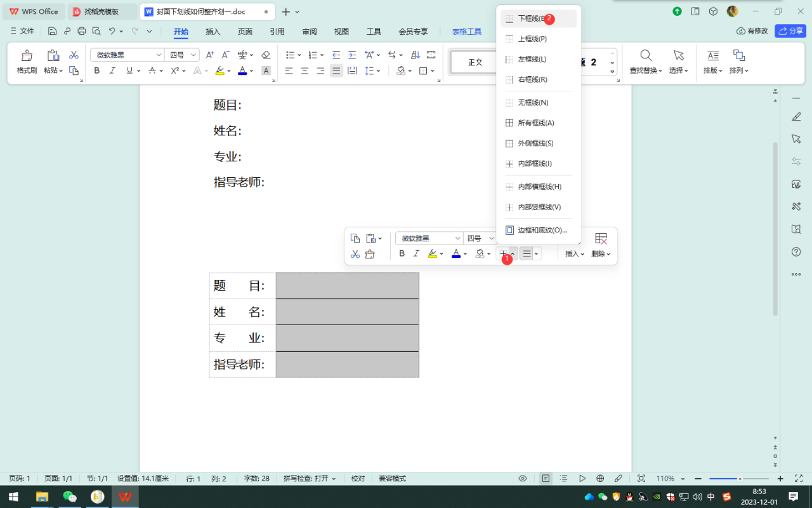Select Top Border (上框线) from the border menu
This screenshot has height=508, width=812.
tap(539, 39)
